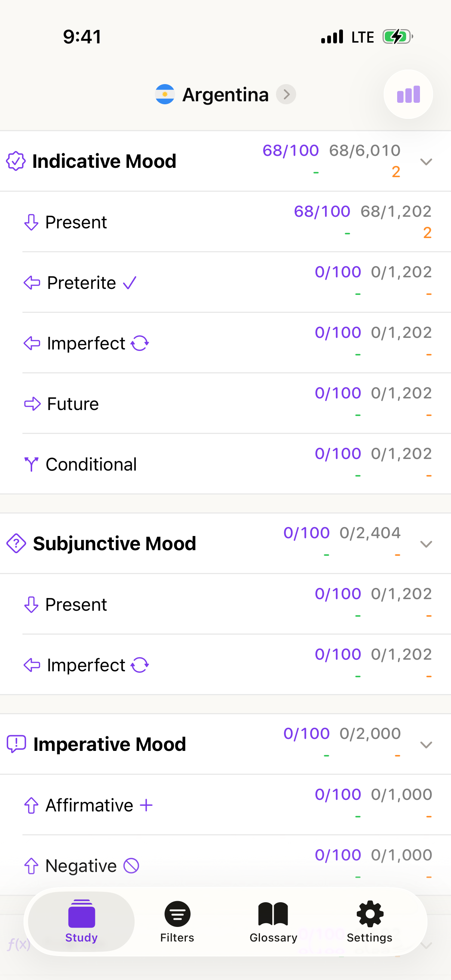Collapse the Subjunctive Mood section chevron
This screenshot has width=451, height=980.
(426, 544)
